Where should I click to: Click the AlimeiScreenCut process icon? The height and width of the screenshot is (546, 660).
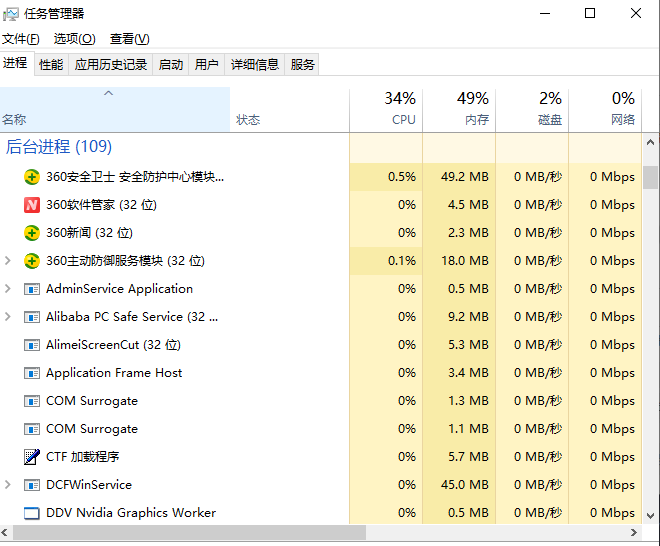[x=32, y=345]
